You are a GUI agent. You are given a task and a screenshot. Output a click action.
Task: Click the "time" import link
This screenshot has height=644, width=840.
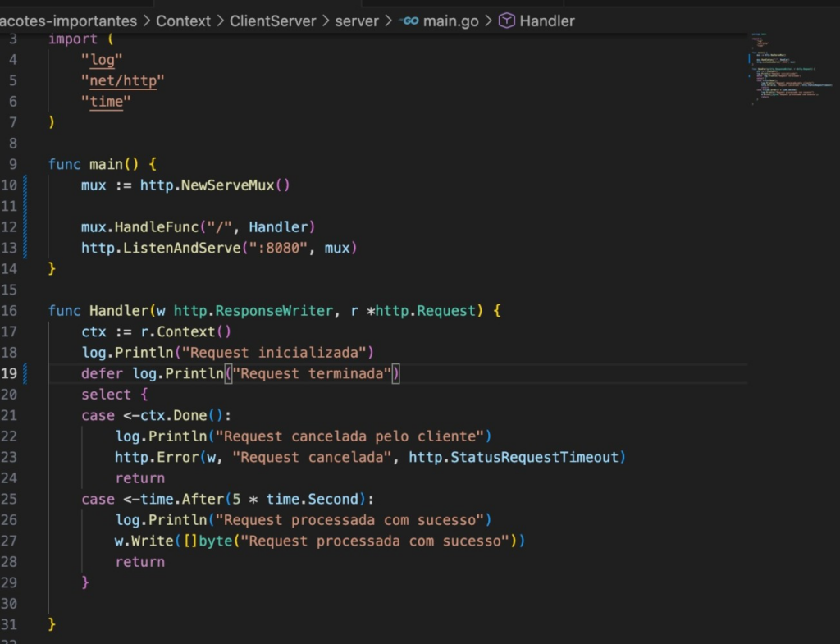coord(106,101)
